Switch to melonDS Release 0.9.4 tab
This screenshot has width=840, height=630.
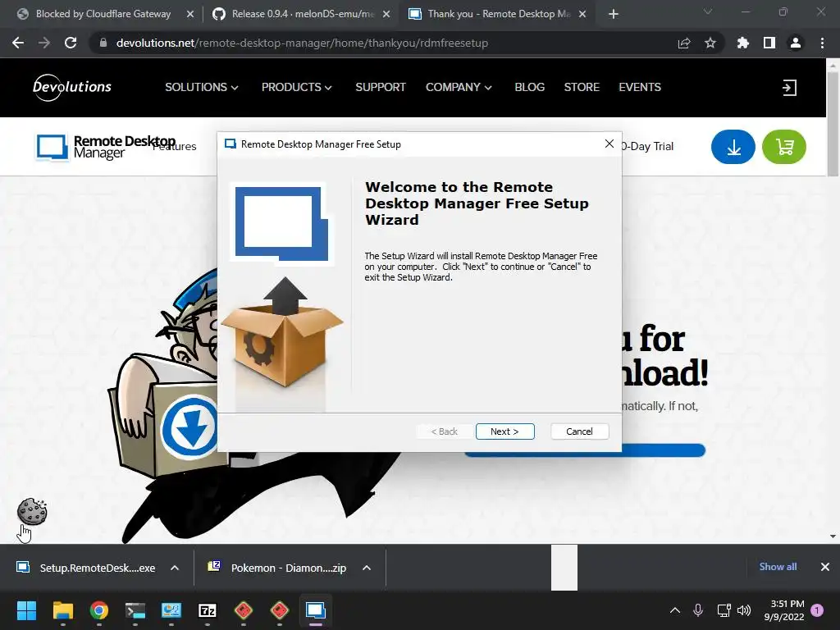[x=300, y=14]
